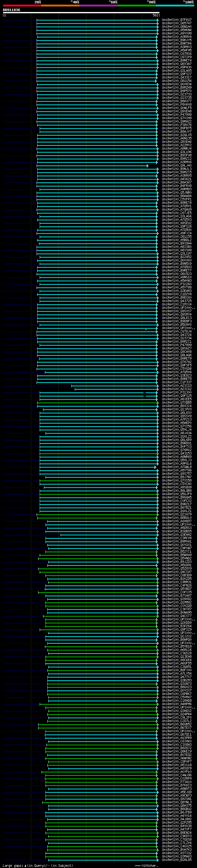The width and height of the screenshot is (197, 868).
Task: Select the UniRef100_P47998 label
Action: [176, 115]
